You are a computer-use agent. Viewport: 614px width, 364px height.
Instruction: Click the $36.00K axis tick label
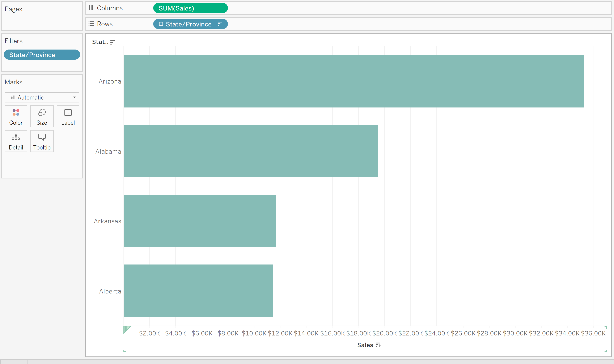point(593,333)
